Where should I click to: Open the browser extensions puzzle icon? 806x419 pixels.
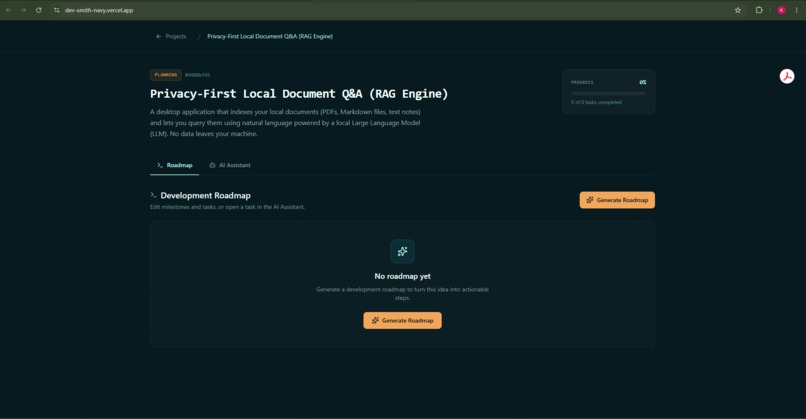(x=759, y=10)
